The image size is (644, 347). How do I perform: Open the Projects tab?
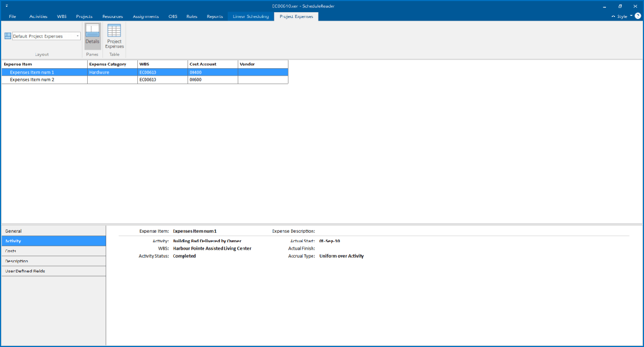pos(85,16)
